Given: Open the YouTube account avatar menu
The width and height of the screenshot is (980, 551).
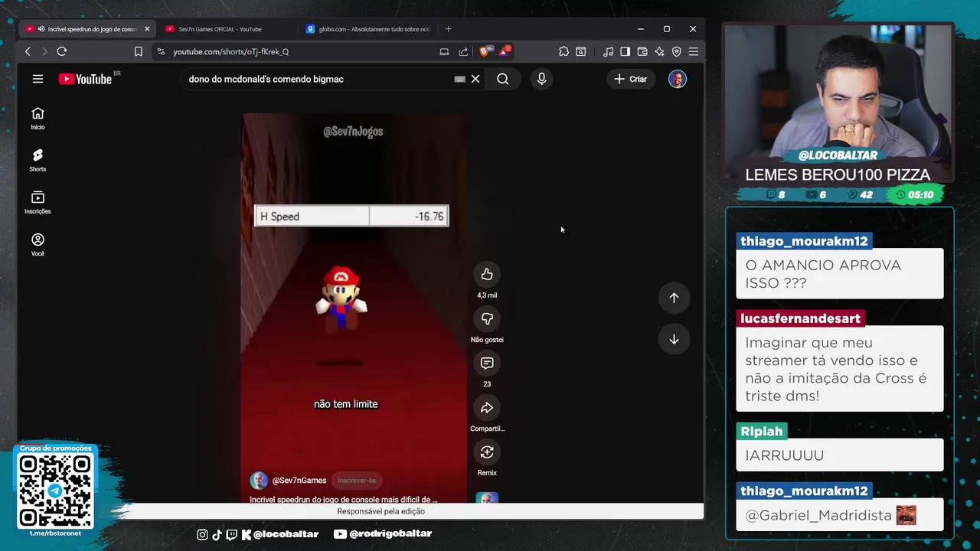Looking at the screenshot, I should click(x=678, y=79).
